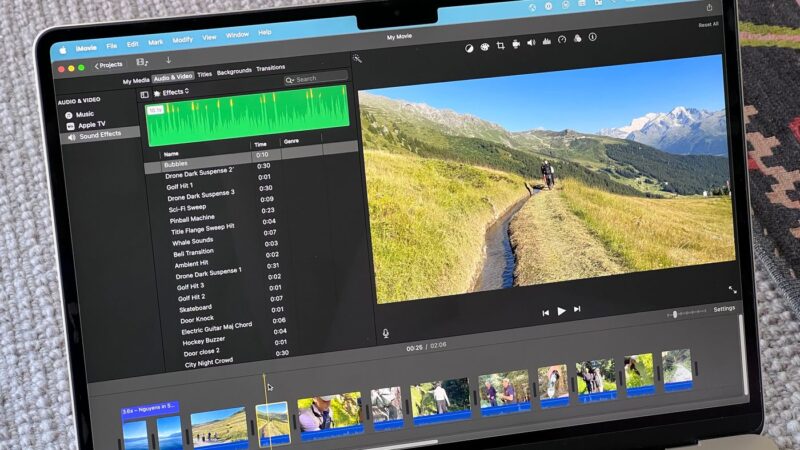
Task: Select the Skateboard sound effect
Action: click(195, 309)
